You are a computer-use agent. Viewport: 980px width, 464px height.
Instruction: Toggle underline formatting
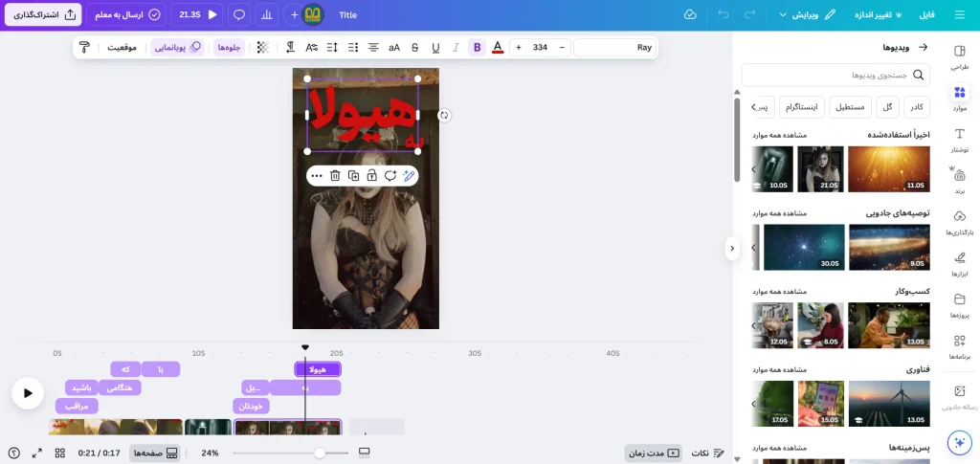point(435,48)
